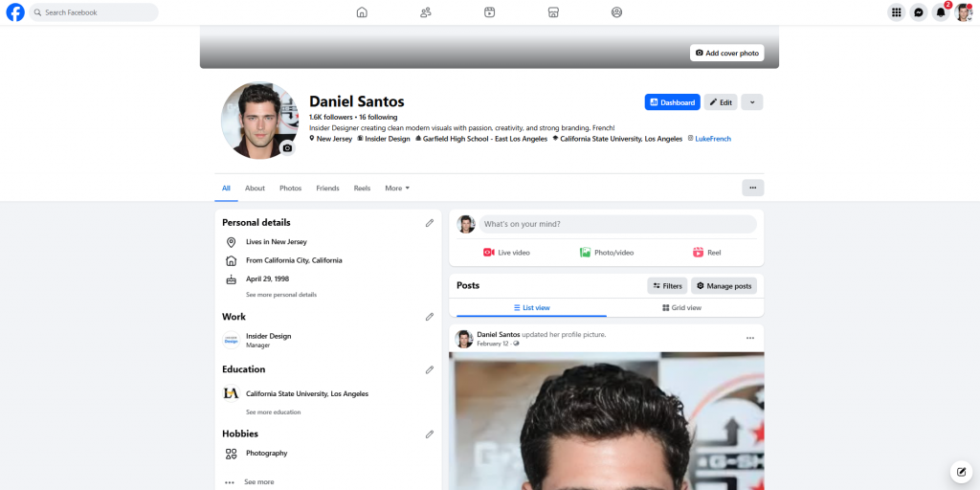The image size is (980, 490).
Task: Open the account avatar menu
Action: (963, 11)
